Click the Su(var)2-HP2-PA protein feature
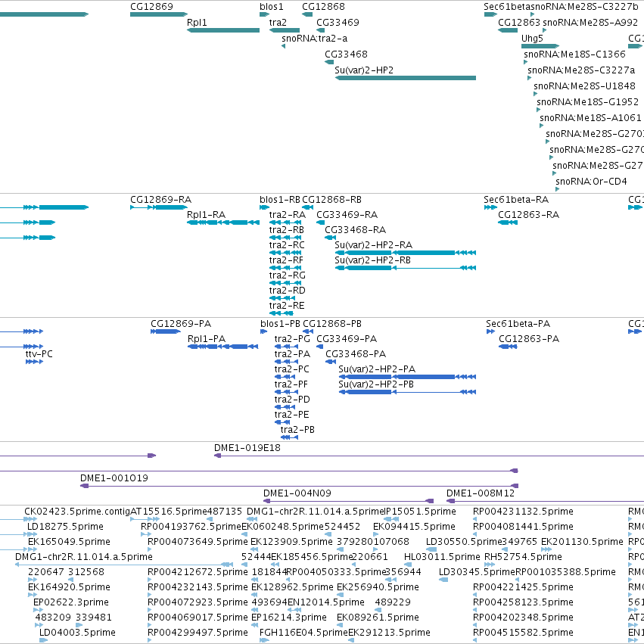This screenshot has height=644, width=644. tap(407, 377)
